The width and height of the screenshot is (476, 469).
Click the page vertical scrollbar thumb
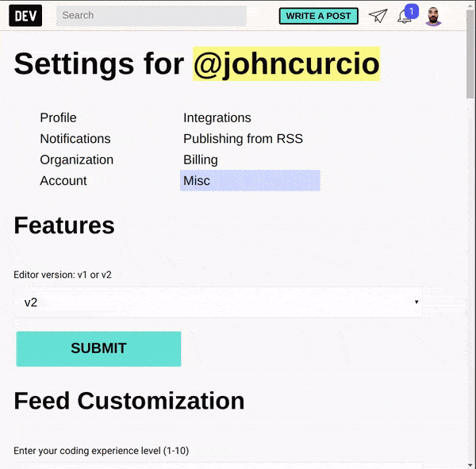470,54
